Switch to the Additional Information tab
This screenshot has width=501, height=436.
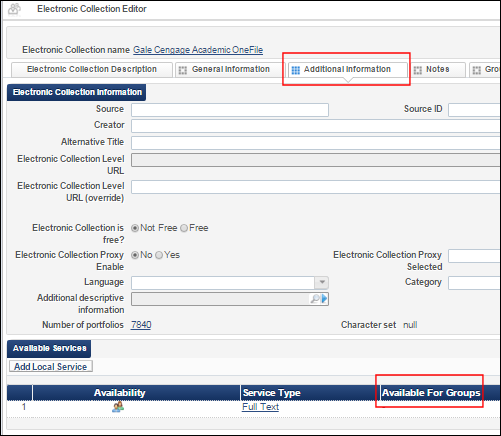point(348,69)
